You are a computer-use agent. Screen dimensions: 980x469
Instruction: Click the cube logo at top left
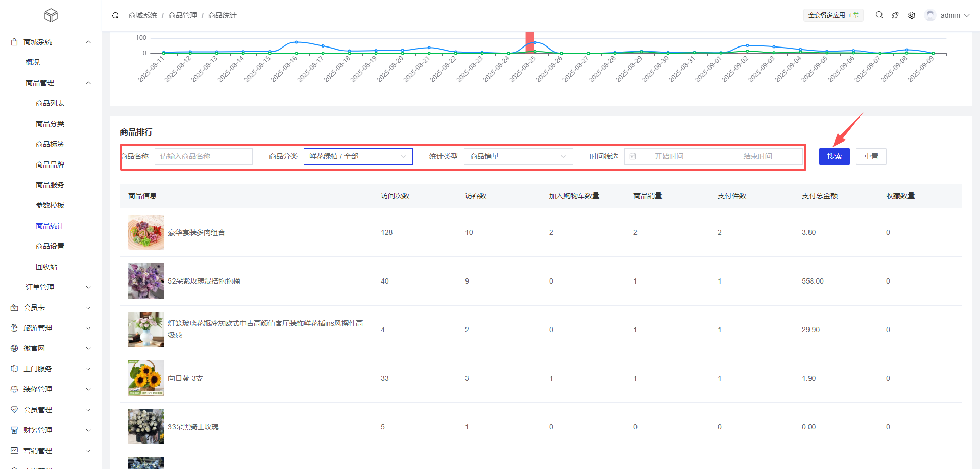(51, 15)
